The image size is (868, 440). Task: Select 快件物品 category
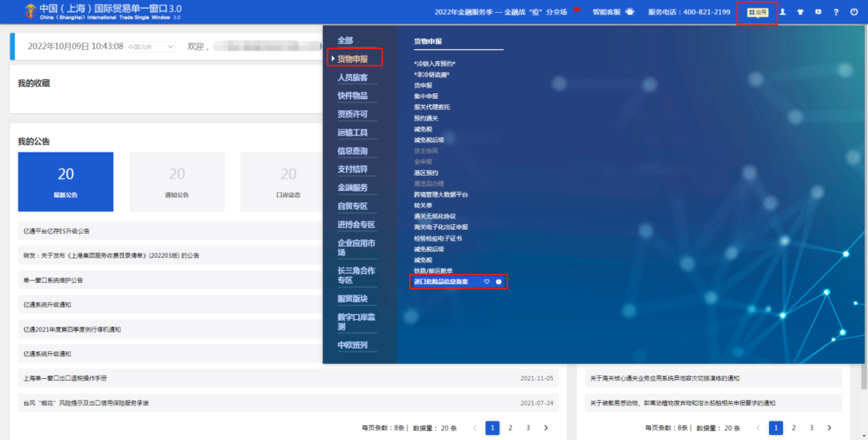353,96
